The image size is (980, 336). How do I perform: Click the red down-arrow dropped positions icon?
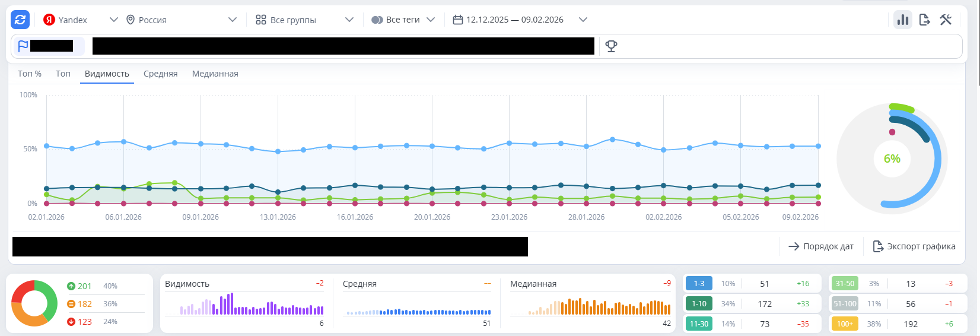pos(71,322)
